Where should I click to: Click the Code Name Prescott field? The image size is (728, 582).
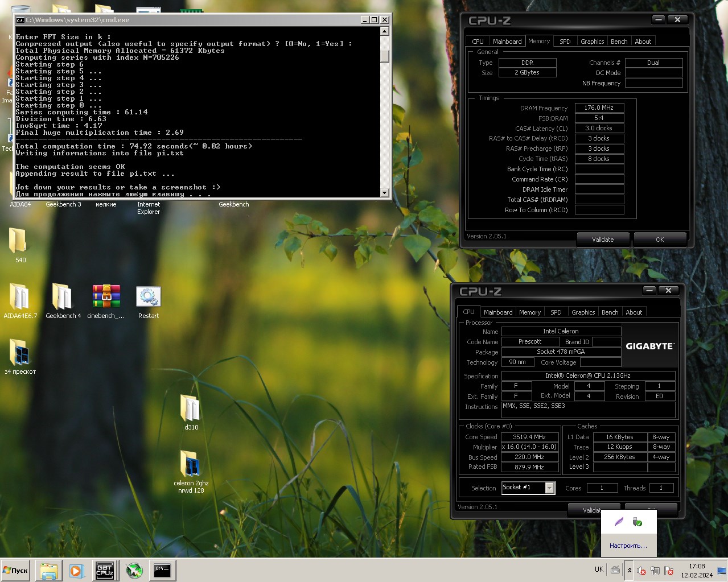530,341
